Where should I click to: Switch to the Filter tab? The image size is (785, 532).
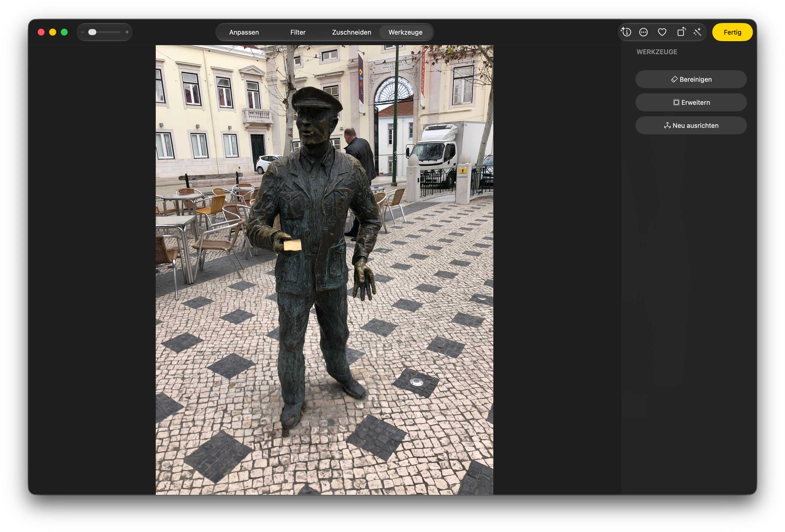pyautogui.click(x=298, y=32)
